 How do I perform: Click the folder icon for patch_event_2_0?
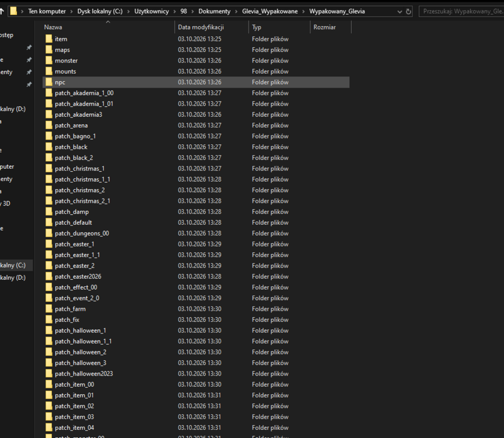49,298
